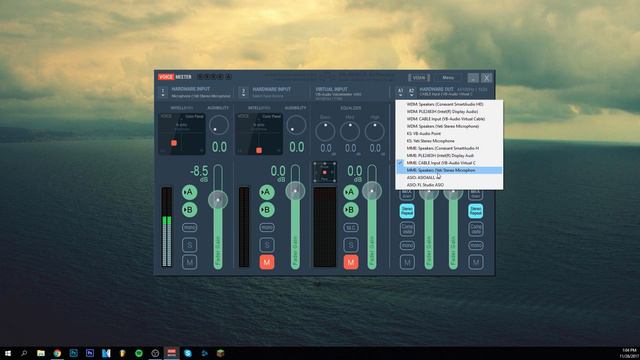Image resolution: width=640 pixels, height=360 pixels.
Task: Click the Bass equalizer knob
Action: 325,131
